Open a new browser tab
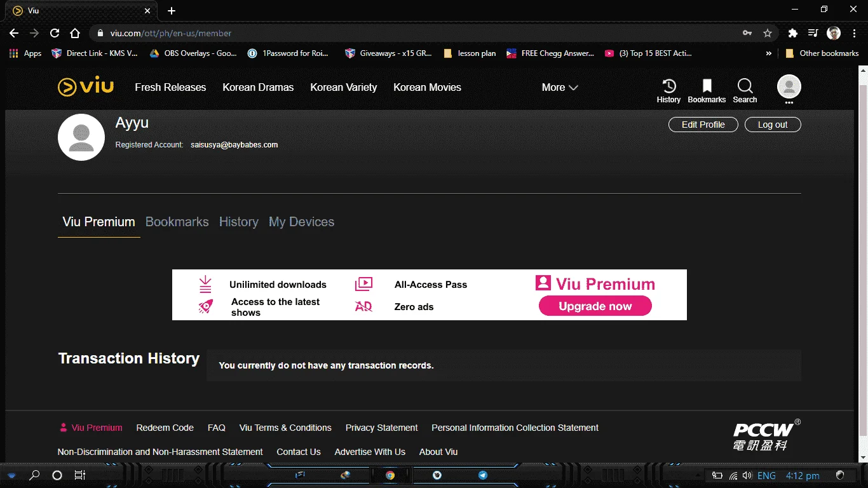Viewport: 868px width, 488px height. click(x=172, y=11)
